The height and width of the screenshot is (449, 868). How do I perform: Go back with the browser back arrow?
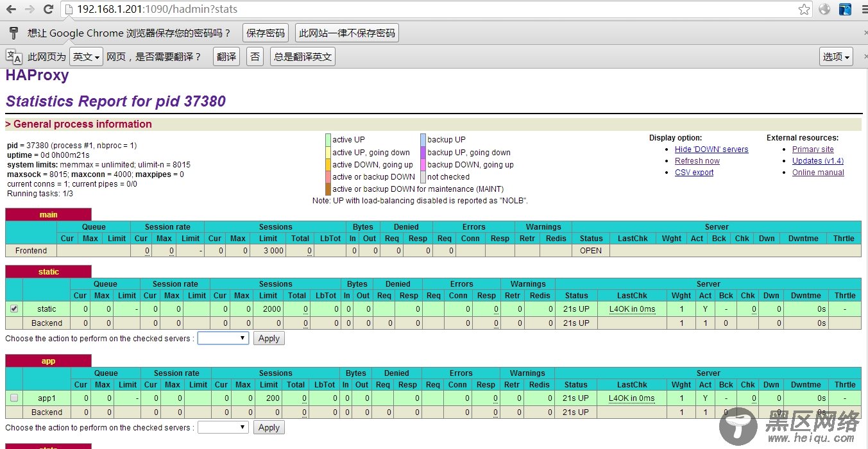11,9
